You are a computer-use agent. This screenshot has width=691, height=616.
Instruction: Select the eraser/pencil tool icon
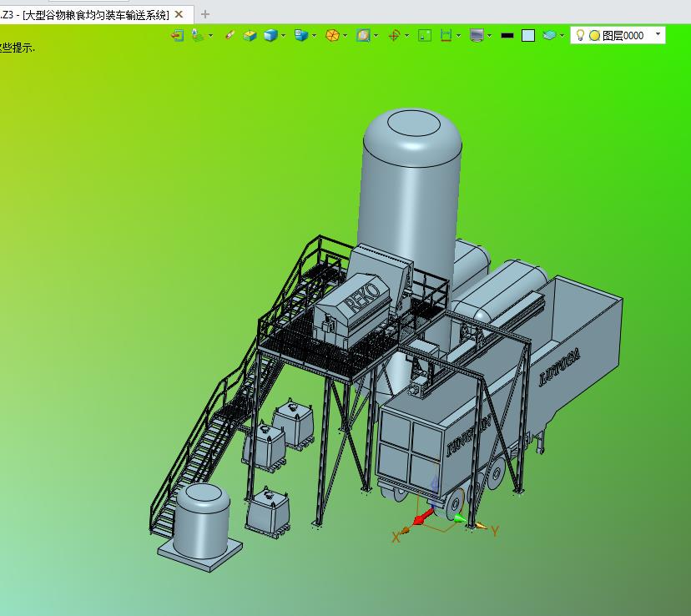tap(230, 35)
